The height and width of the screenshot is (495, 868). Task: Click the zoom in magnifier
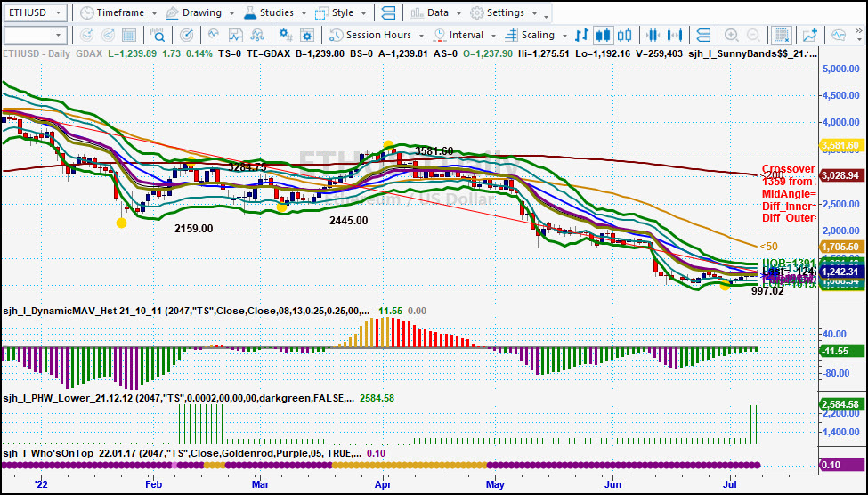coord(731,35)
